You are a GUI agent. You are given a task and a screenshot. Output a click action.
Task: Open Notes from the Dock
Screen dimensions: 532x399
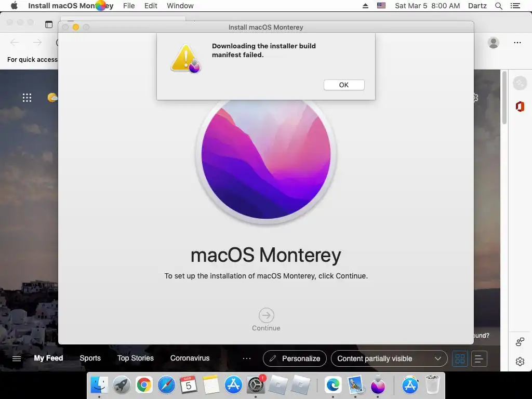211,385
